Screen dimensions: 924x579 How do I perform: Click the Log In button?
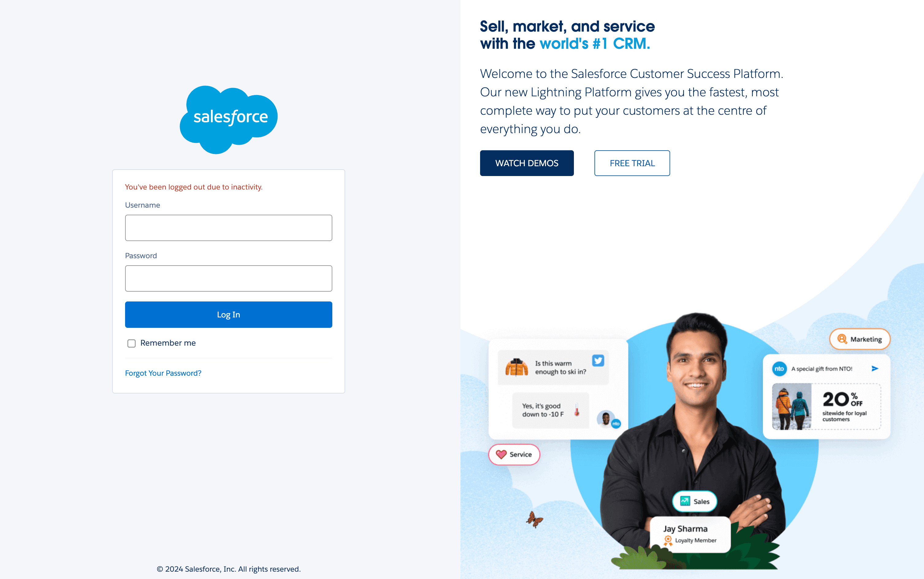[x=228, y=314]
